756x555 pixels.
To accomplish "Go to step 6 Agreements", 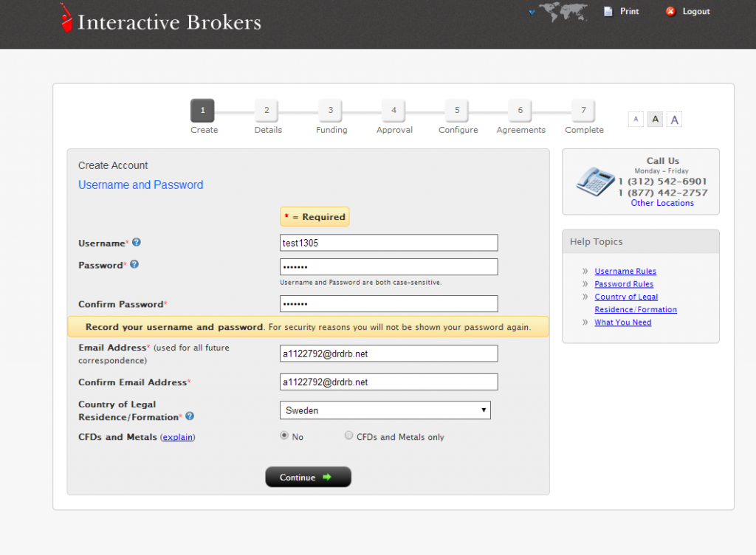I will click(520, 110).
